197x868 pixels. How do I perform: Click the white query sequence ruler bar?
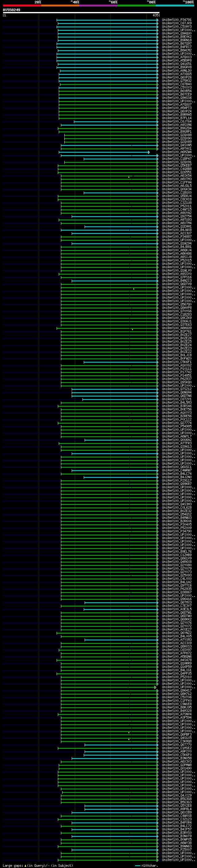click(81, 13)
